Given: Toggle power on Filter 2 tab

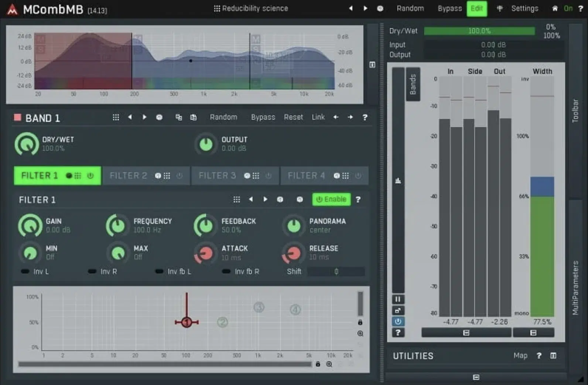Looking at the screenshot, I should [x=180, y=176].
